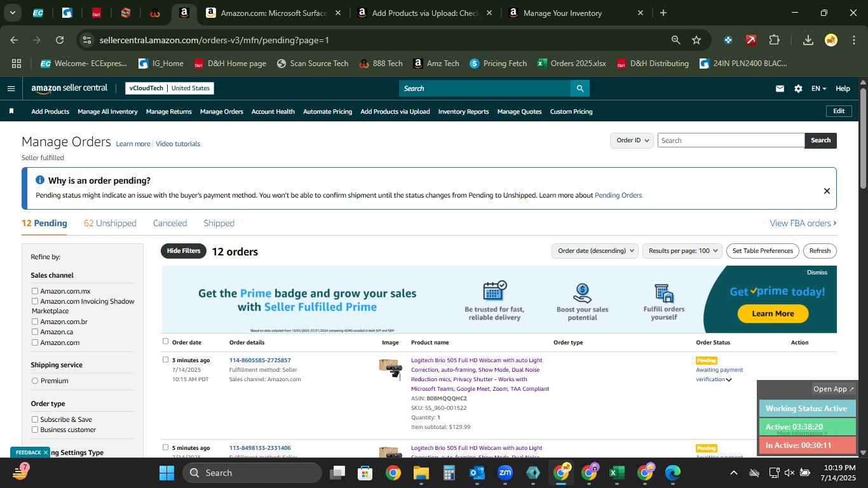Open a new browser tab
Viewport: 868px width, 488px height.
[x=663, y=13]
